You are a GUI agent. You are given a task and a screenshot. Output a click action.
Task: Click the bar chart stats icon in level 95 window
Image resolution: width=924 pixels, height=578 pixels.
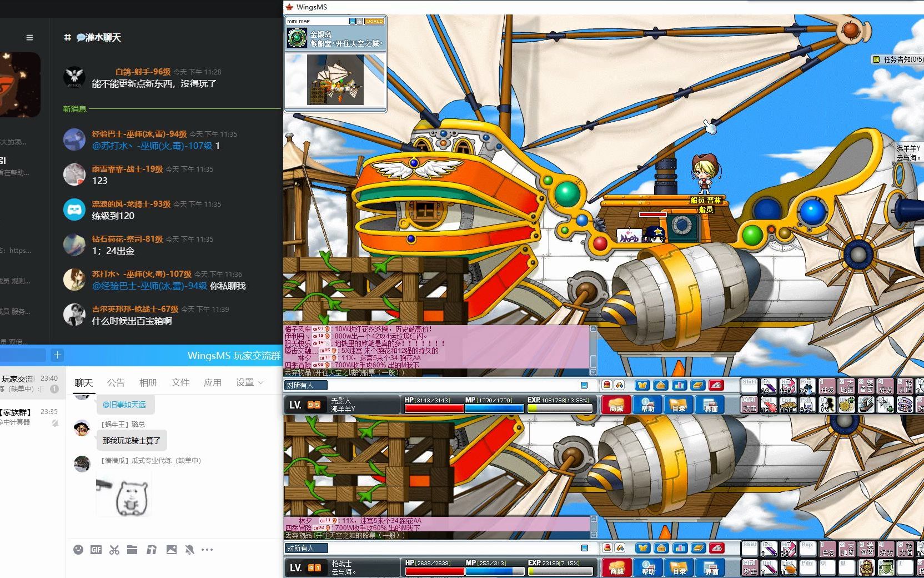pos(679,385)
